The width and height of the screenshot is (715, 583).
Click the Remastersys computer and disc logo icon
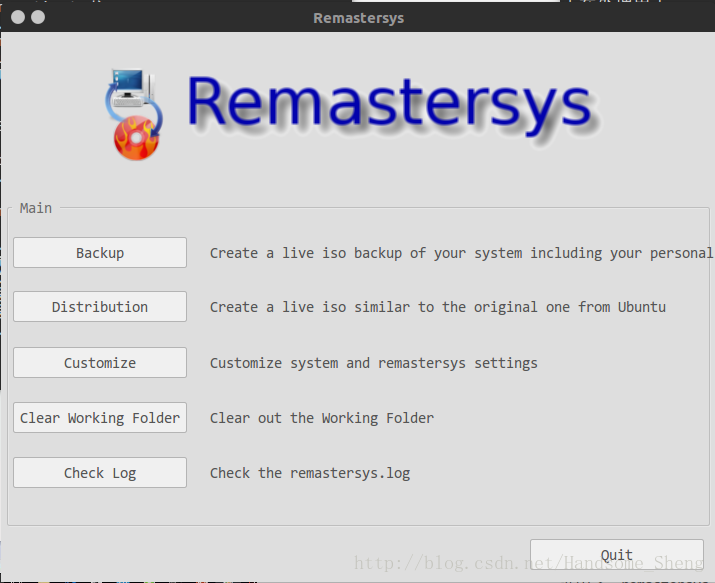coord(134,114)
